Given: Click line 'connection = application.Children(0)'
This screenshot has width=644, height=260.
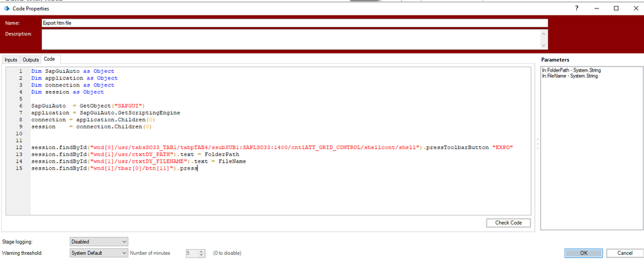Looking at the screenshot, I should [x=94, y=120].
